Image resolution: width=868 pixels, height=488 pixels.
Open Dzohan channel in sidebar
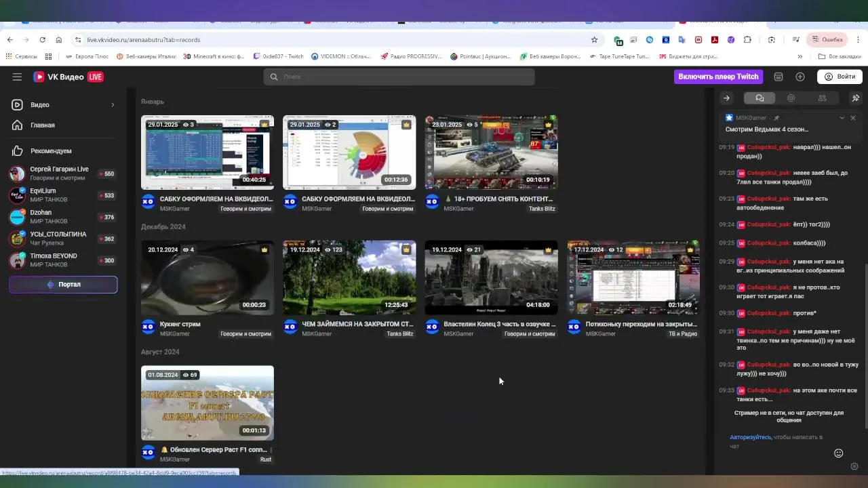coord(63,217)
